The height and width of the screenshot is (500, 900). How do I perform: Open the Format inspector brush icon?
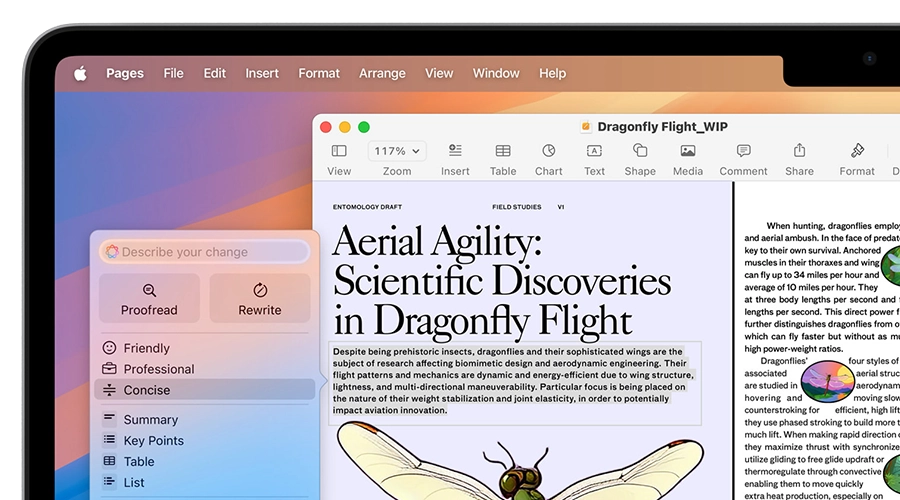click(x=857, y=150)
